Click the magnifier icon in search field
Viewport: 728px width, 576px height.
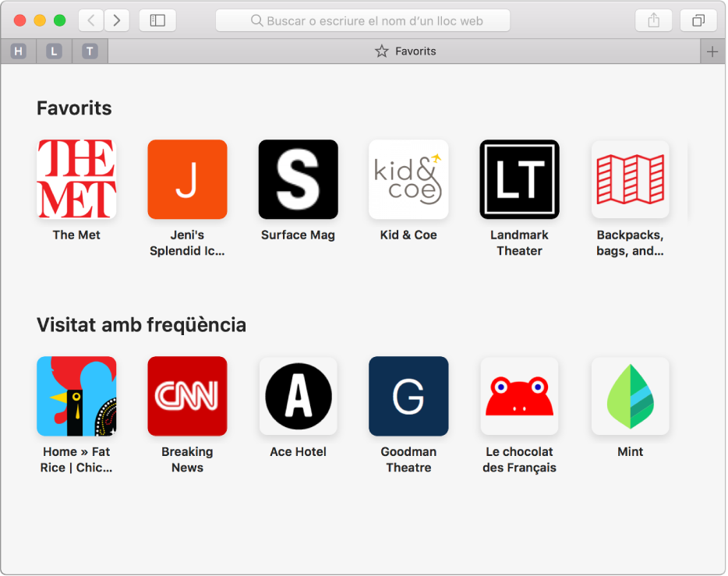(x=256, y=20)
